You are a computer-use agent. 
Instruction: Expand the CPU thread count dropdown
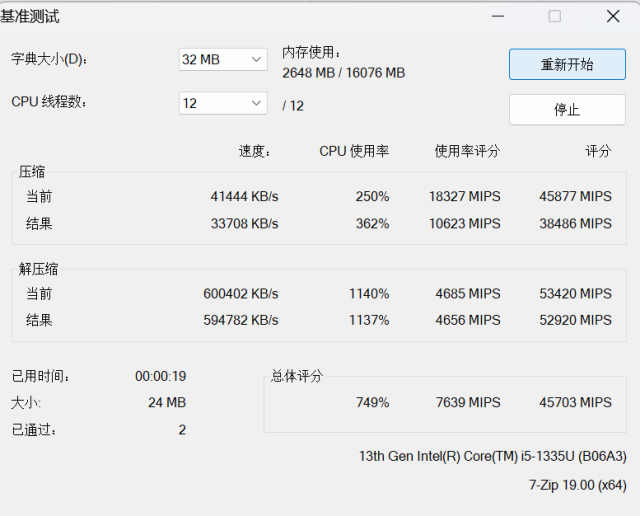coord(222,103)
